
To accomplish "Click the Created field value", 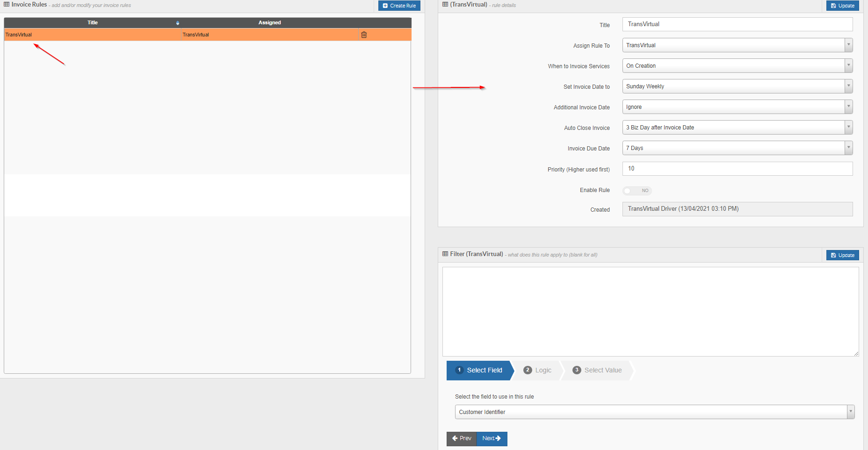I will 738,209.
